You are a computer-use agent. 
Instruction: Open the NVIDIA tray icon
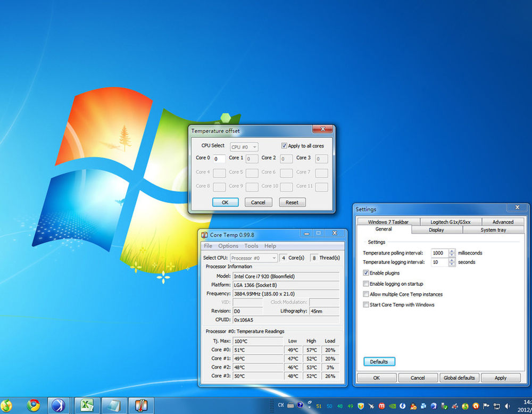[x=392, y=406]
